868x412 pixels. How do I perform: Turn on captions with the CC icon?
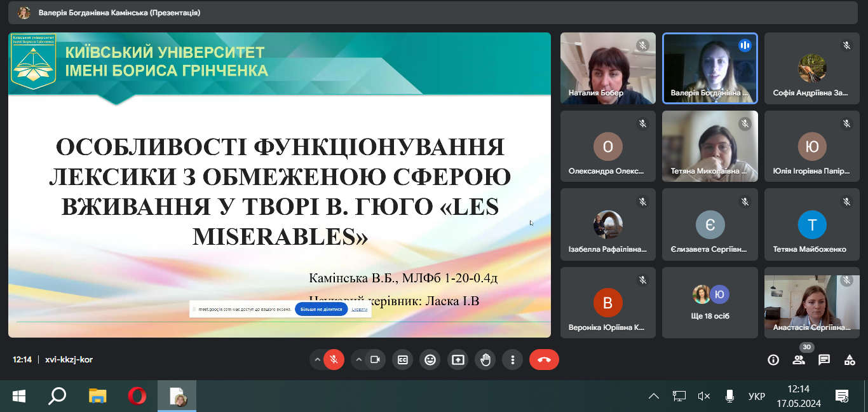(x=402, y=359)
